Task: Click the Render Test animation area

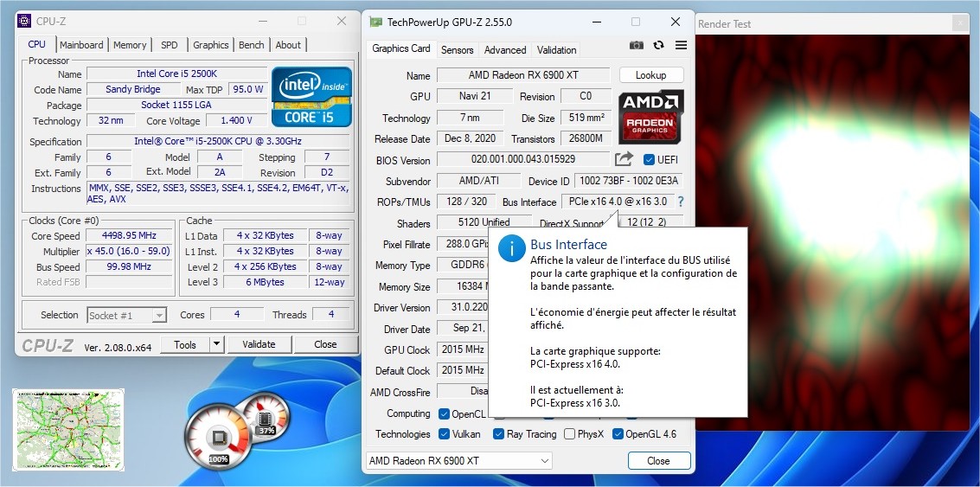Action: tap(832, 233)
